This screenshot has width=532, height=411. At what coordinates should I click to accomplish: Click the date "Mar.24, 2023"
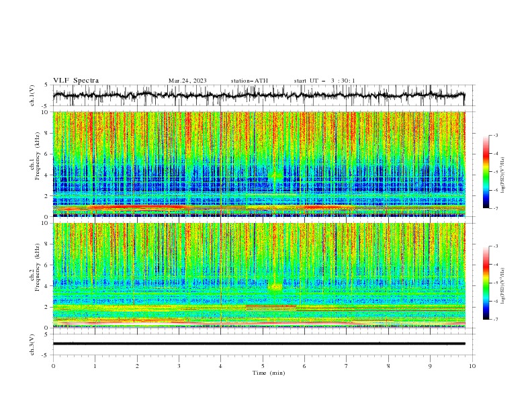187,81
